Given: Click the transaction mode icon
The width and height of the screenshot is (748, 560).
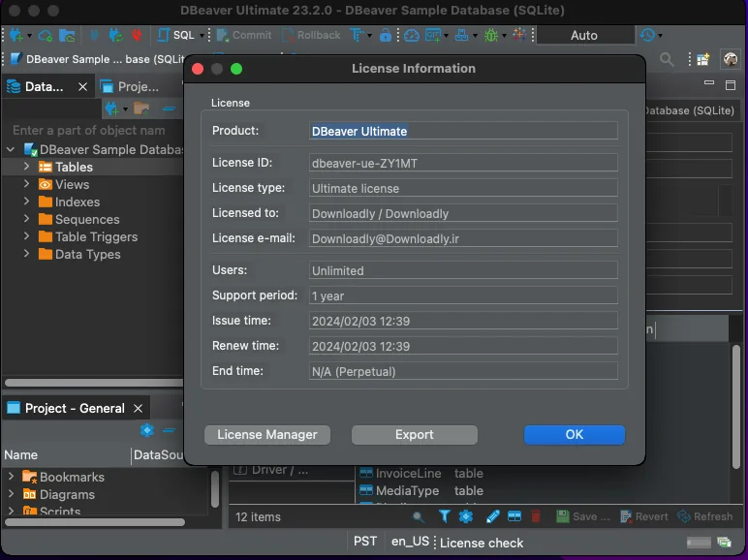Looking at the screenshot, I should [357, 35].
